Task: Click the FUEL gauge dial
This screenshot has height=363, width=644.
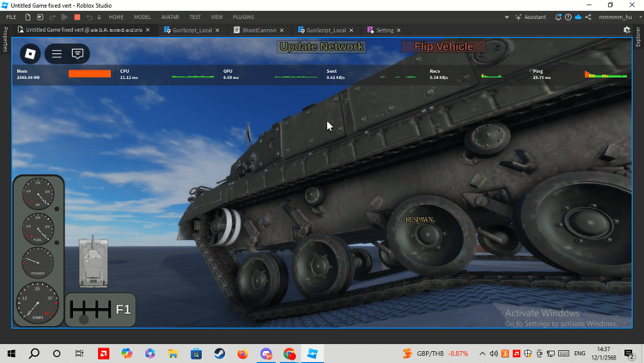Action: pos(38,228)
